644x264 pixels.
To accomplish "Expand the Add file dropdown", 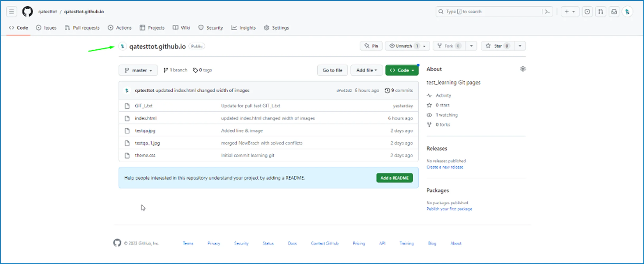I will [366, 70].
